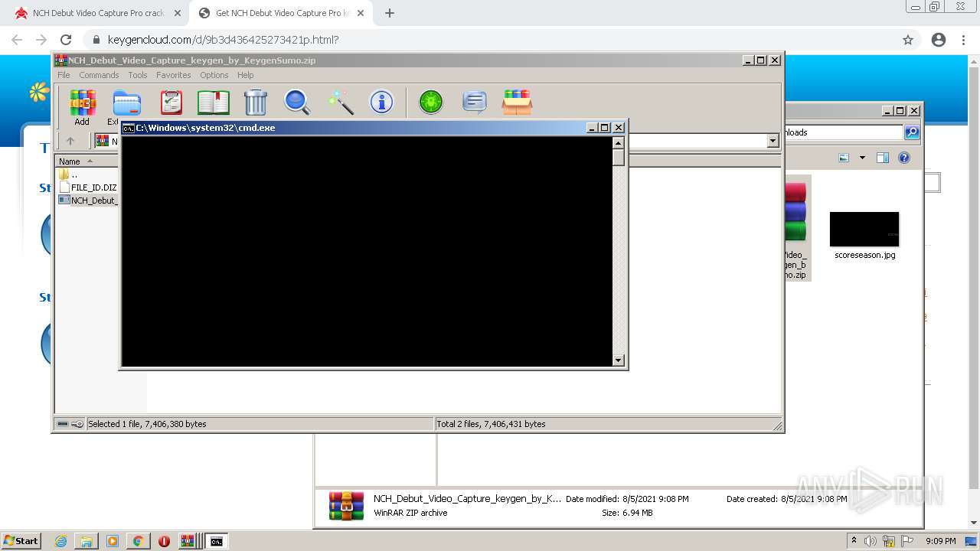The height and width of the screenshot is (551, 980).
Task: Open Internet Explorer from the taskbar
Action: [61, 541]
